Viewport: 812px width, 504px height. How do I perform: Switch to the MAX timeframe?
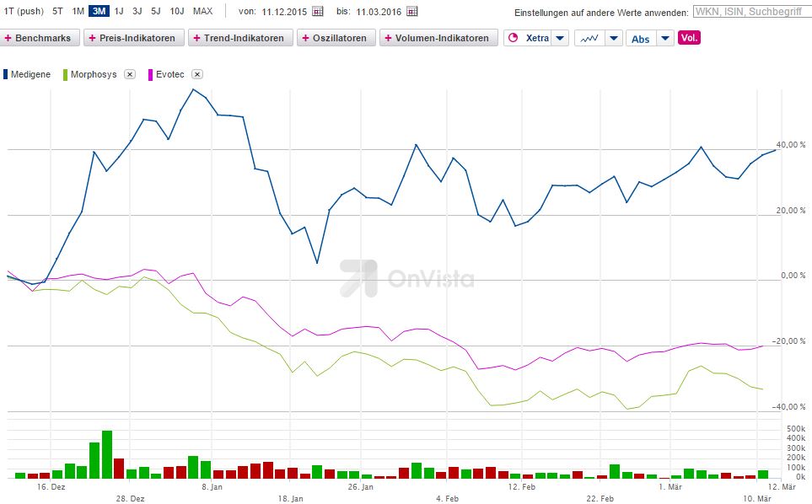click(x=202, y=11)
